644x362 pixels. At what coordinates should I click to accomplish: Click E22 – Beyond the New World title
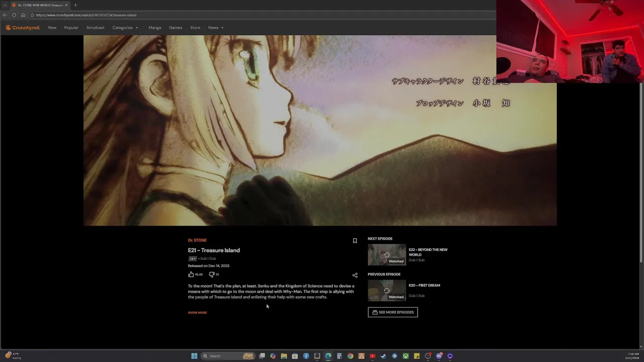(x=428, y=252)
